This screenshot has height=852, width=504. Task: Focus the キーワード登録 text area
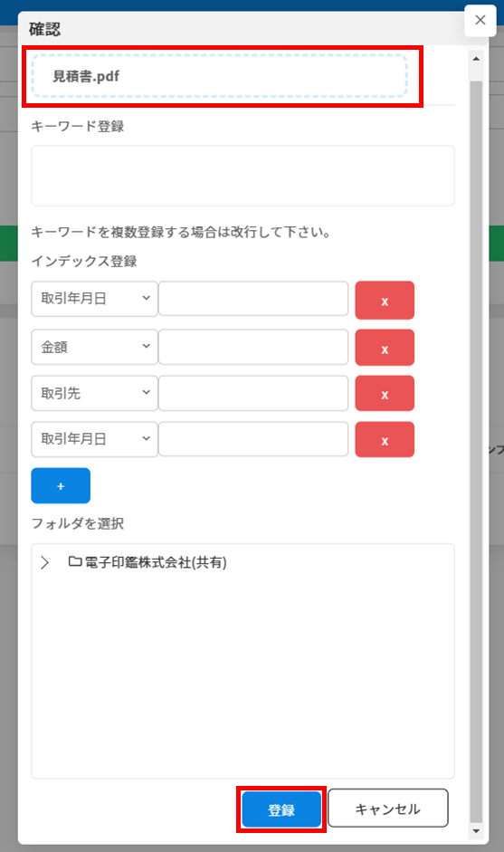click(x=242, y=176)
